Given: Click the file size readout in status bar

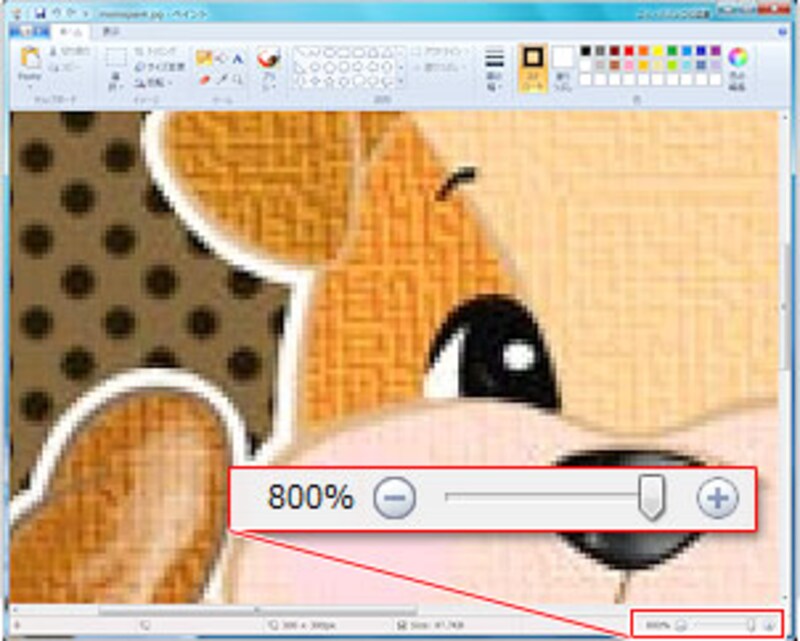Looking at the screenshot, I should [432, 625].
